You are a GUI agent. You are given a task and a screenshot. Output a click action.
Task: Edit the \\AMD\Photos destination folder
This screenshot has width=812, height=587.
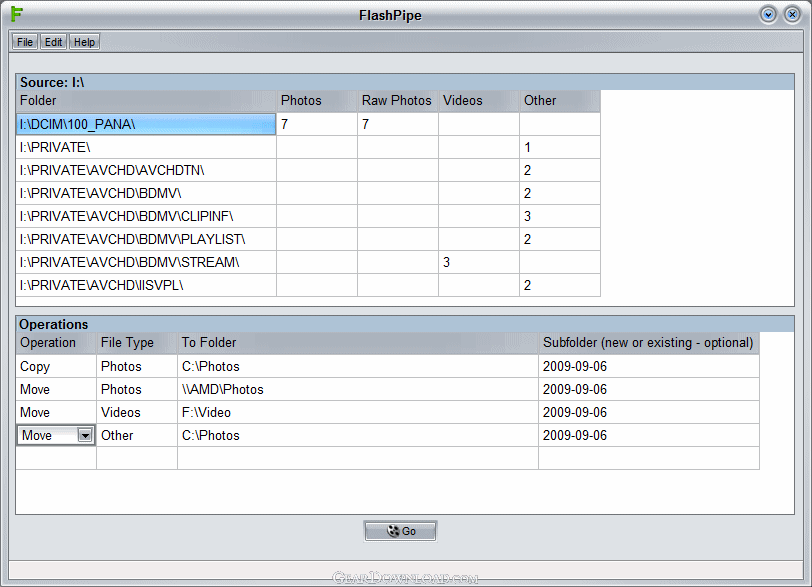(358, 389)
